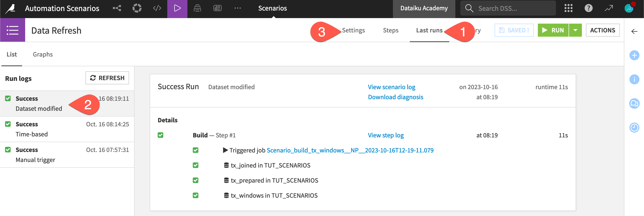Click the Dataiku bird logo

coord(11,9)
